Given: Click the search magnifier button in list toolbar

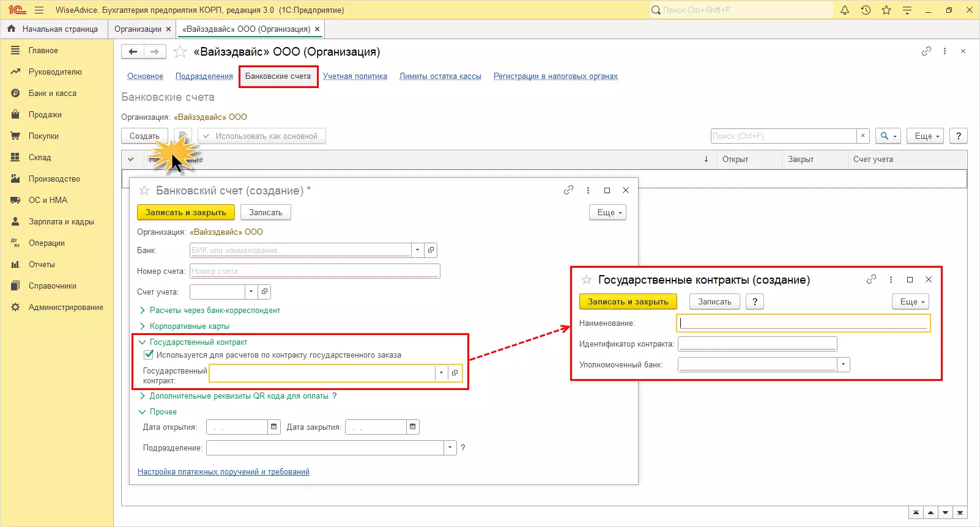Looking at the screenshot, I should pyautogui.click(x=888, y=136).
